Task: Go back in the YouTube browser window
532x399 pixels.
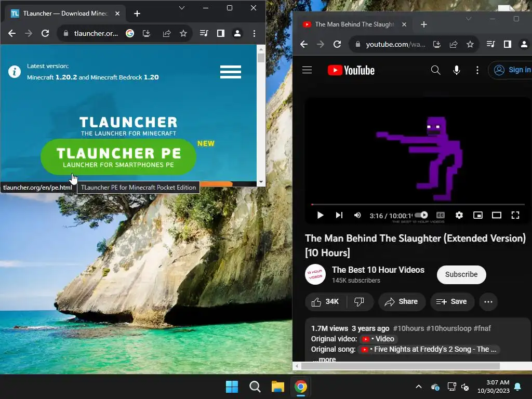Action: pos(304,44)
